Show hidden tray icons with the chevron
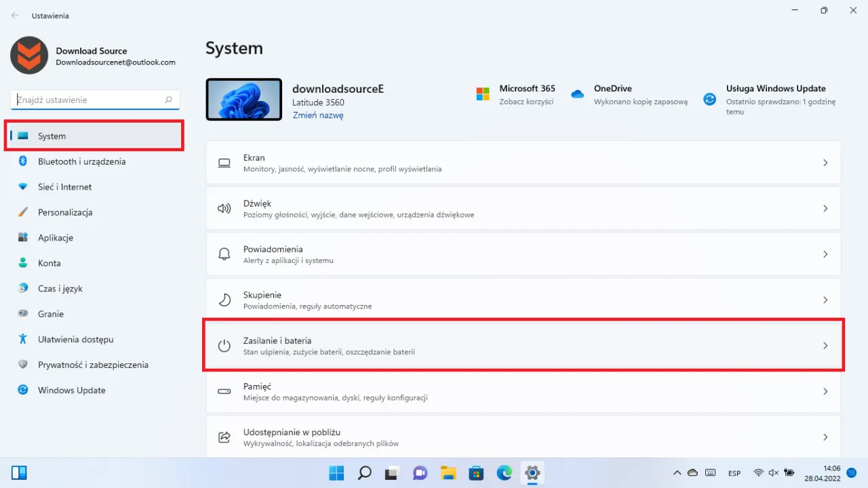 coord(677,472)
